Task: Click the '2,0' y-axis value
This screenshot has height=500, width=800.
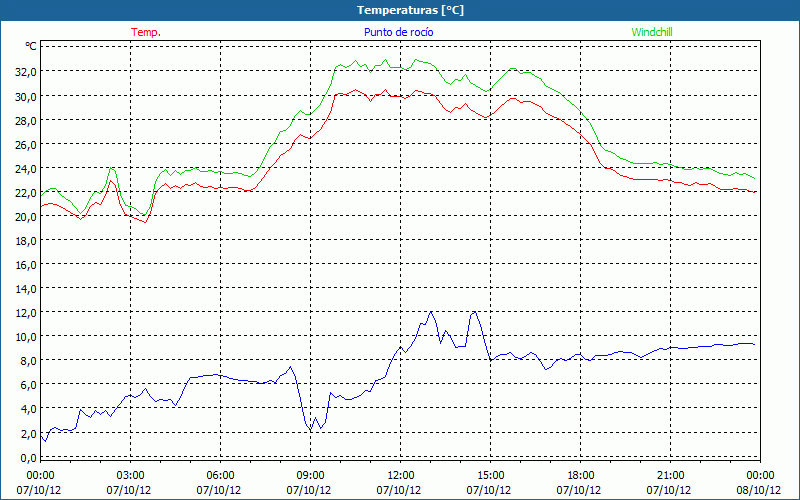Action: (x=29, y=433)
